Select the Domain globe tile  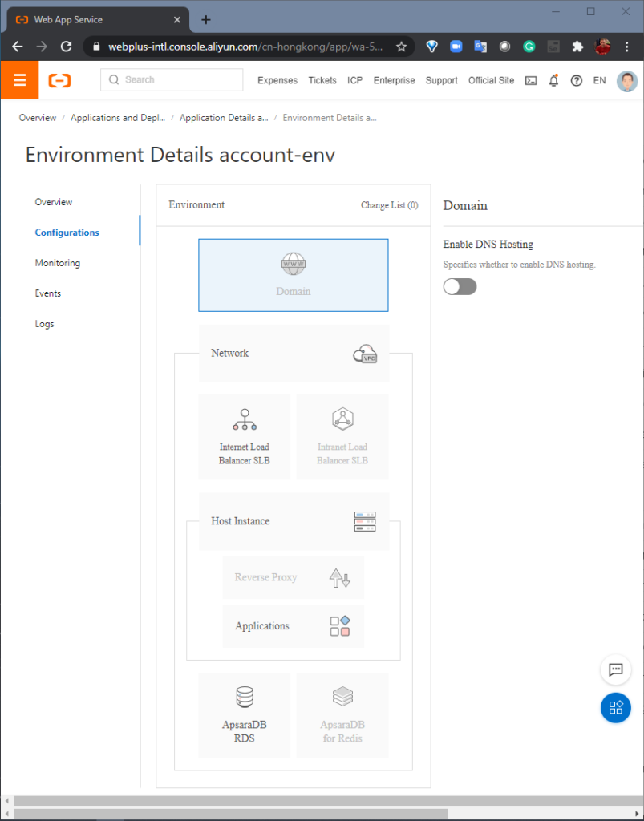pyautogui.click(x=294, y=276)
